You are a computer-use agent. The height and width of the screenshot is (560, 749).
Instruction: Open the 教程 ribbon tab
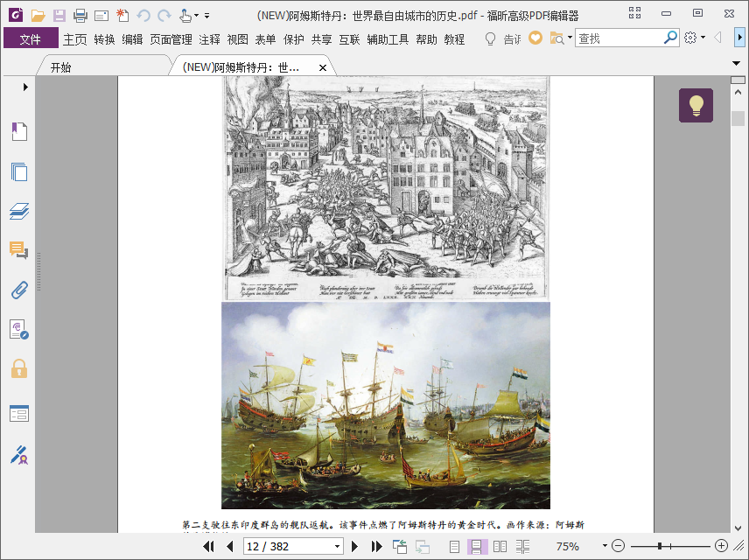point(454,39)
